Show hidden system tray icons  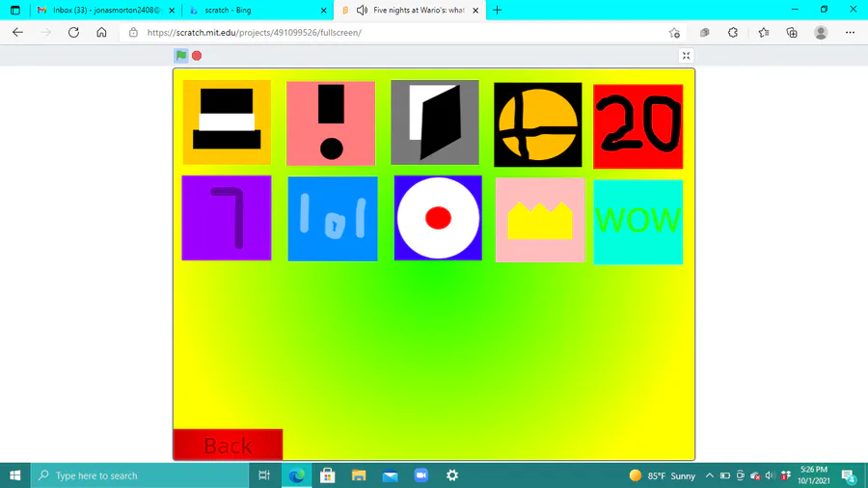pos(709,475)
